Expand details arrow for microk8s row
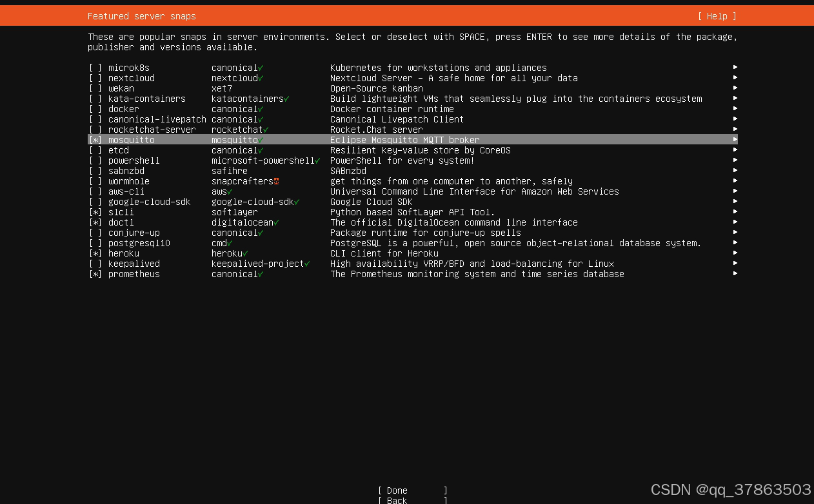The height and width of the screenshot is (504, 814). coord(735,67)
